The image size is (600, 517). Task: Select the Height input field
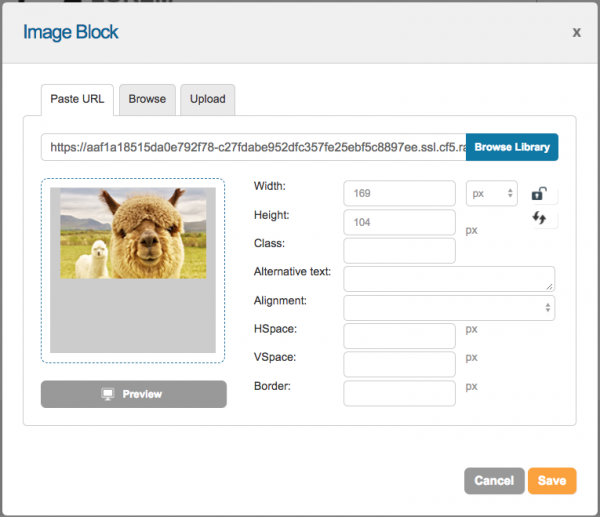pyautogui.click(x=399, y=222)
